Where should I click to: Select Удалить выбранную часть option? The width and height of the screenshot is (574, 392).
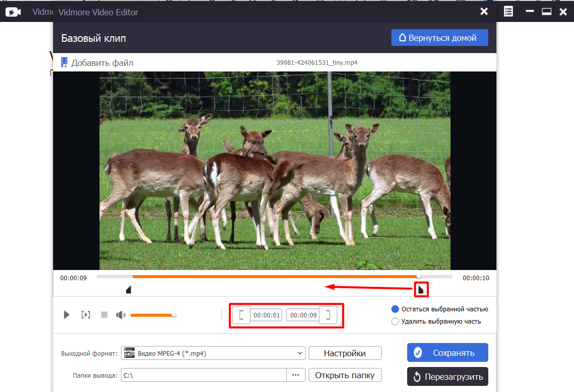coord(395,322)
